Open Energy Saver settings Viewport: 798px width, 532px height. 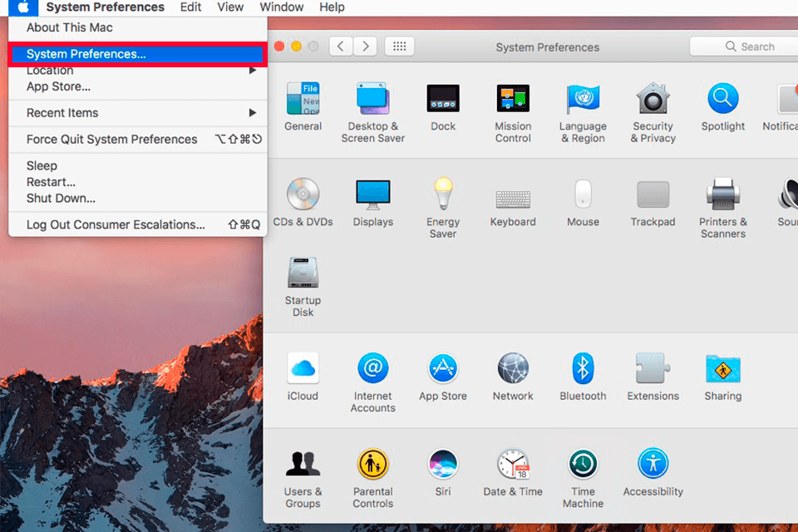coord(443,208)
